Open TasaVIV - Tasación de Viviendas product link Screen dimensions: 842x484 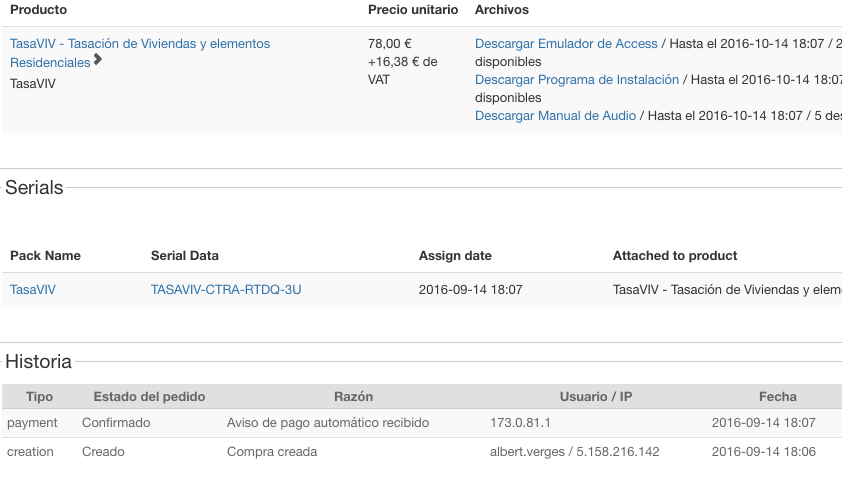pyautogui.click(x=140, y=53)
